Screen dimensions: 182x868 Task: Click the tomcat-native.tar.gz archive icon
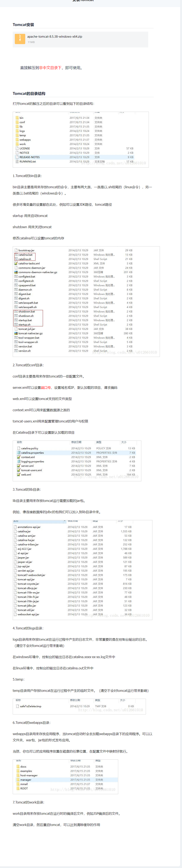(x=16, y=334)
